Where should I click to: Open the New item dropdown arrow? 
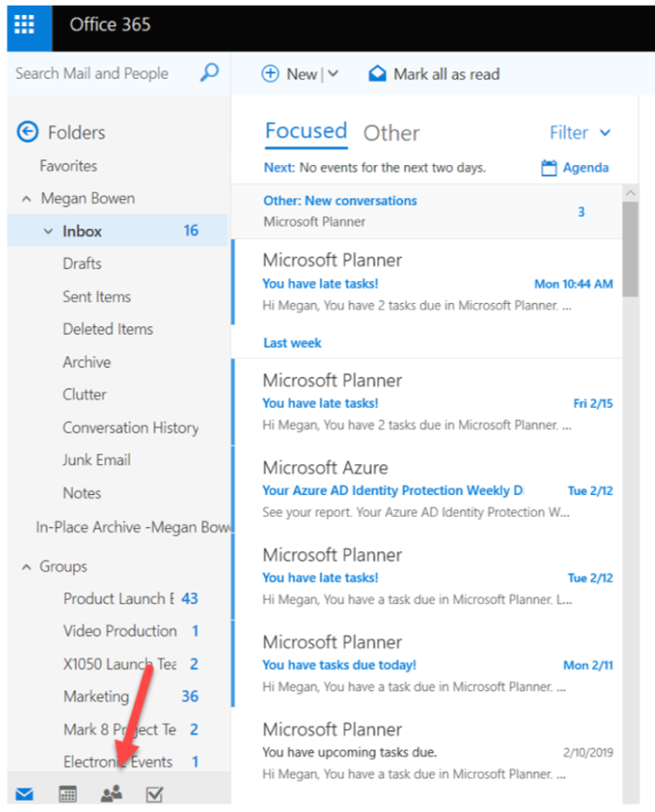pyautogui.click(x=334, y=74)
